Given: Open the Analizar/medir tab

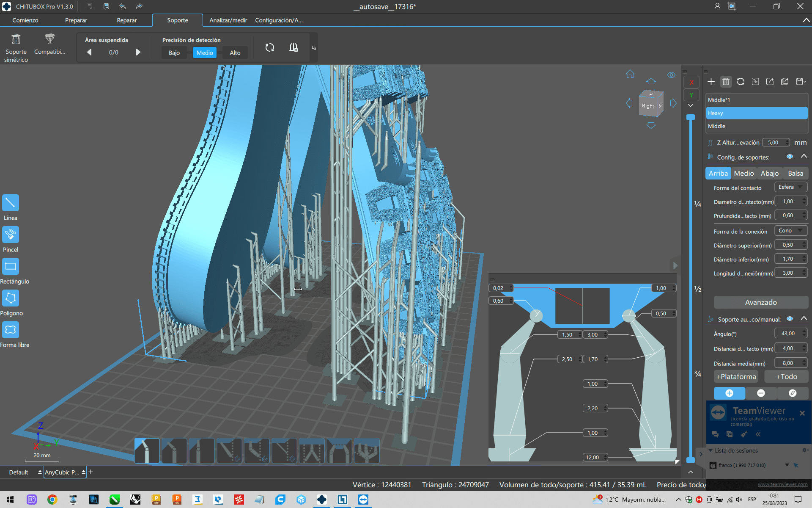Looking at the screenshot, I should tap(228, 20).
